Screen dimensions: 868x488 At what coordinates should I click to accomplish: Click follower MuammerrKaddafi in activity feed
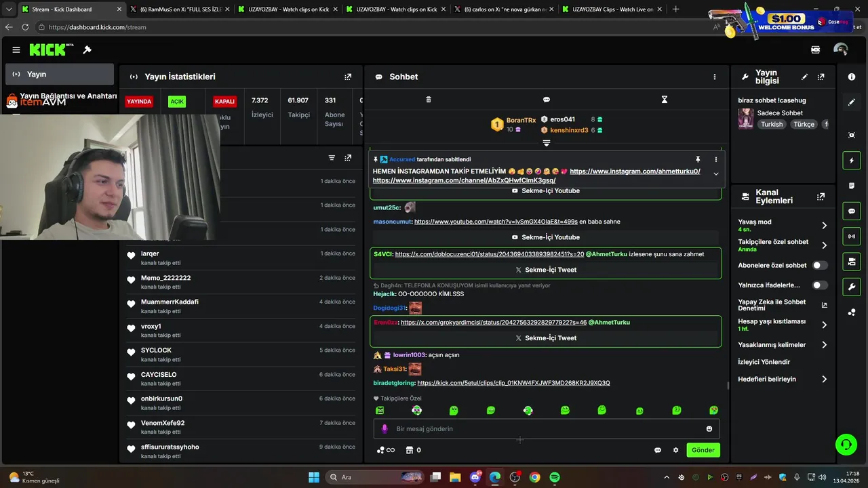[x=170, y=302]
